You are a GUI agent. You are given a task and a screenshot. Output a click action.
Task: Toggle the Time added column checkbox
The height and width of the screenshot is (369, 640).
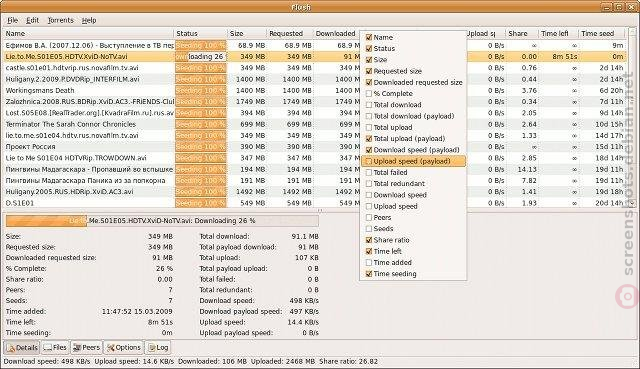tap(369, 262)
